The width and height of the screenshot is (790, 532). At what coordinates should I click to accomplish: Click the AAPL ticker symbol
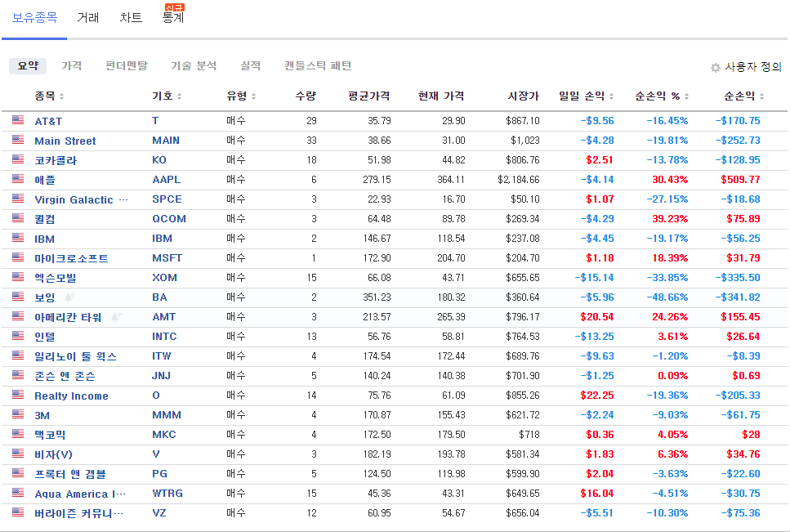pos(167,179)
